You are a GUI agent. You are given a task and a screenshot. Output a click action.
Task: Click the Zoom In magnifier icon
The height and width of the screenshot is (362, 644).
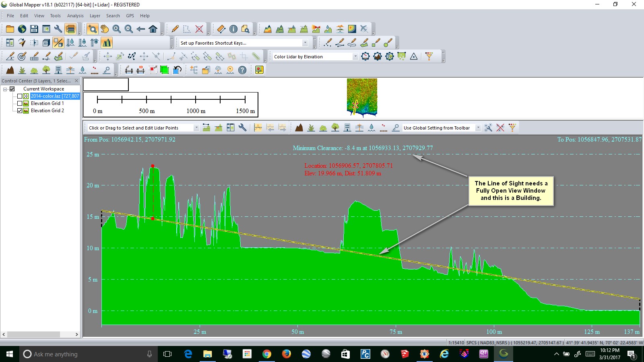click(117, 29)
